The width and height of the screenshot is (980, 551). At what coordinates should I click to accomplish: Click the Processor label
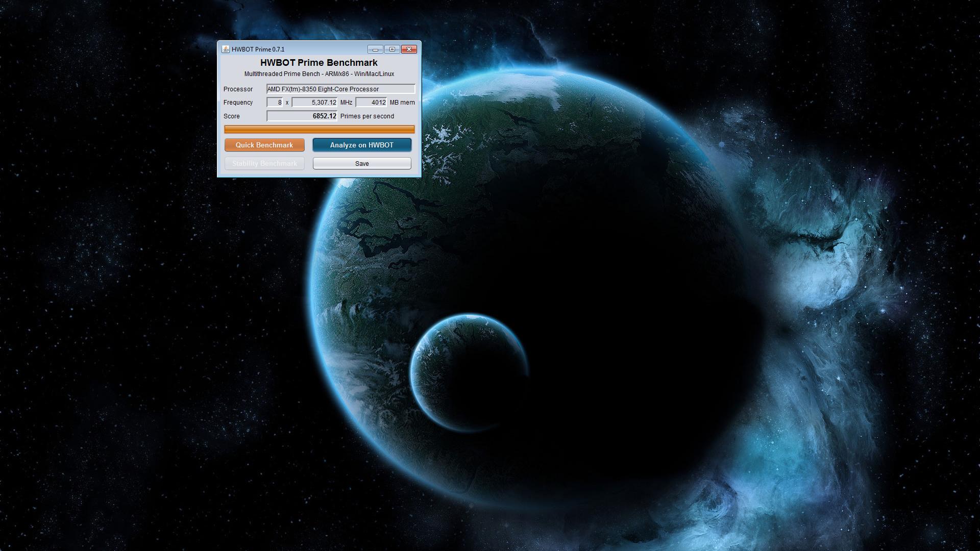(x=238, y=89)
